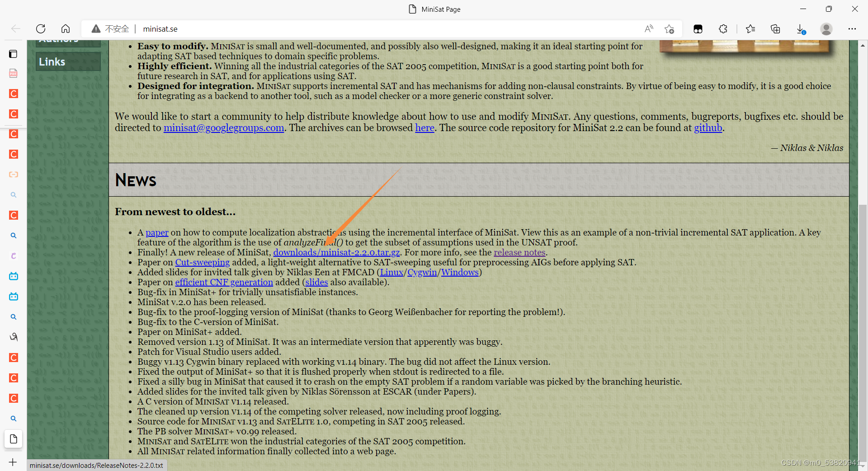Screen dimensions: 868x471
Task: Click the minisat@googlegroups.com email link
Action: (224, 128)
